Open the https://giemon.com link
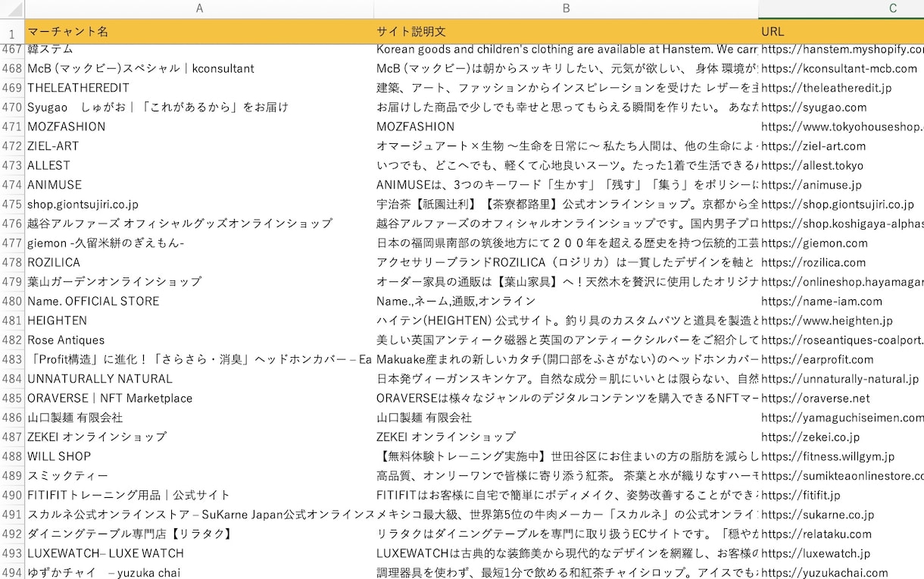Image resolution: width=924 pixels, height=579 pixels. 814,243
